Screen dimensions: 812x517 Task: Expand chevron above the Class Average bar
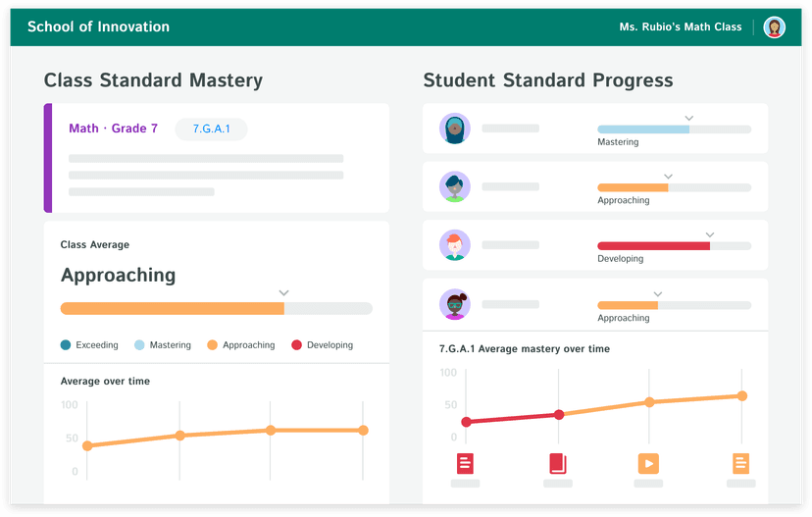tap(283, 292)
